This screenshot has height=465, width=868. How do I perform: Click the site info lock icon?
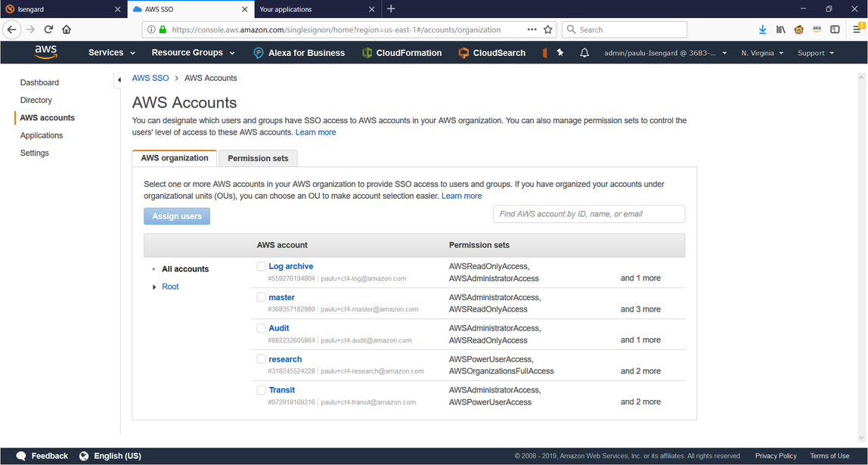(x=163, y=30)
